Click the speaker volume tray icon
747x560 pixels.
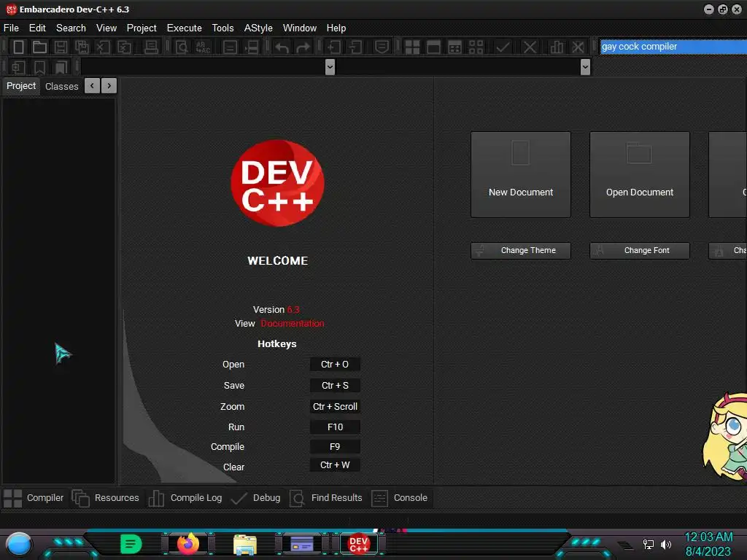666,544
